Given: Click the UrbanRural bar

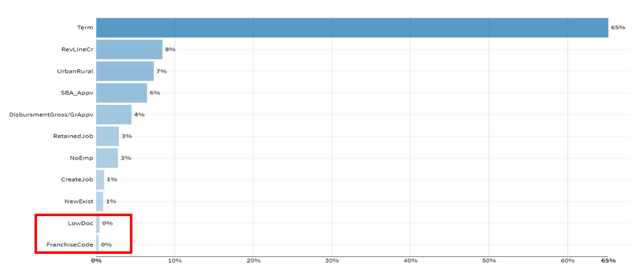Looking at the screenshot, I should [125, 71].
